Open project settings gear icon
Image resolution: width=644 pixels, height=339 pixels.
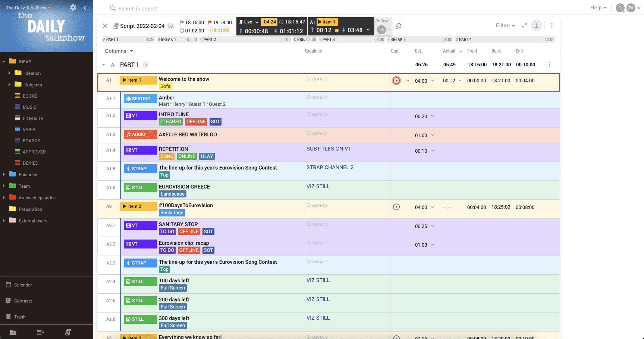click(73, 7)
